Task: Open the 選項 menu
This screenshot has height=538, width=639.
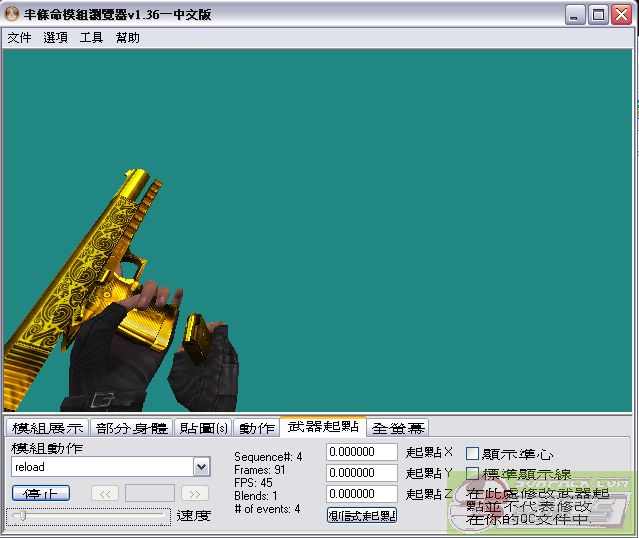Action: 55,38
